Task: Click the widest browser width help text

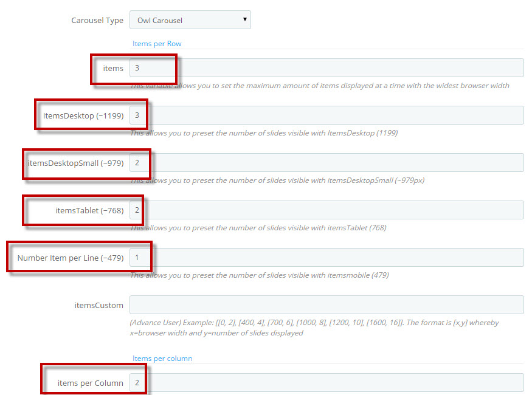Action: click(320, 86)
